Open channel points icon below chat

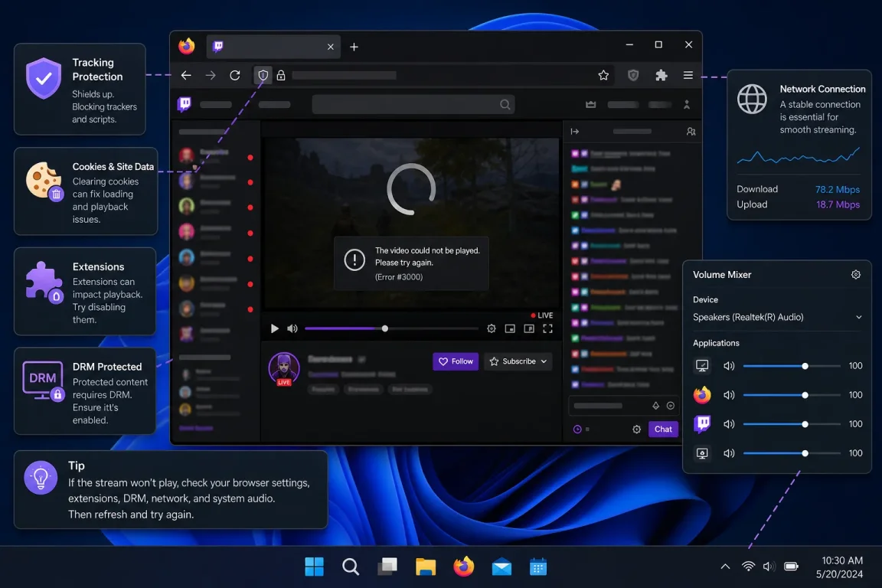click(577, 430)
